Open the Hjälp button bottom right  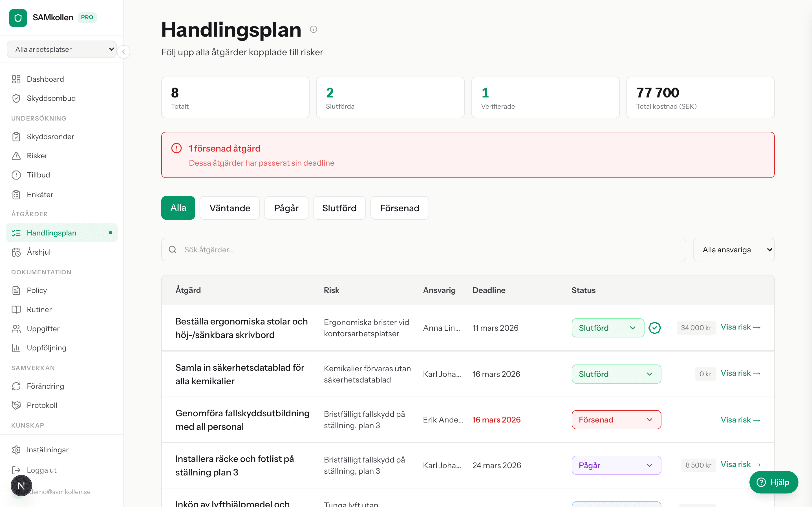pyautogui.click(x=774, y=482)
